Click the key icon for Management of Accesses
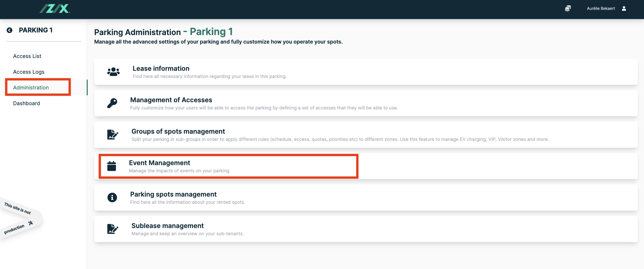 (112, 103)
